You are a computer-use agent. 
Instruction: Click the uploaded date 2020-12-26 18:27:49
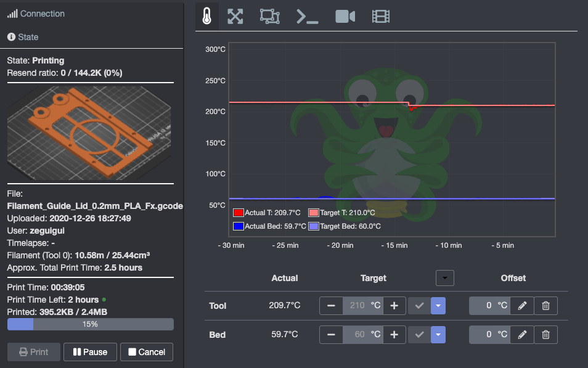coord(91,218)
